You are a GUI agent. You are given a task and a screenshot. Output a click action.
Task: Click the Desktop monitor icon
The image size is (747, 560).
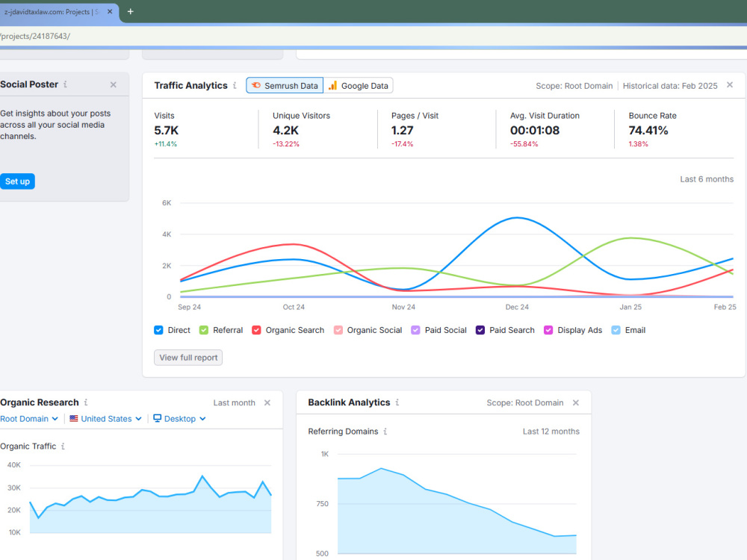pyautogui.click(x=157, y=419)
